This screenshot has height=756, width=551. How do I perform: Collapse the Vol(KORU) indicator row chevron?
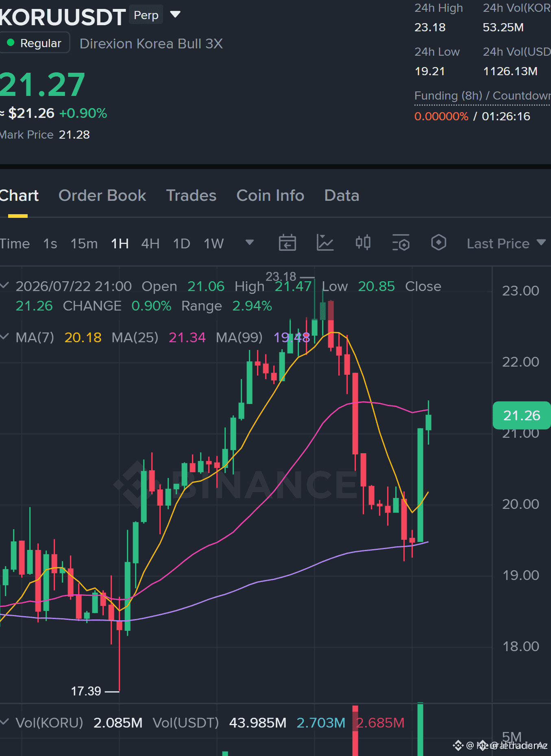click(4, 722)
